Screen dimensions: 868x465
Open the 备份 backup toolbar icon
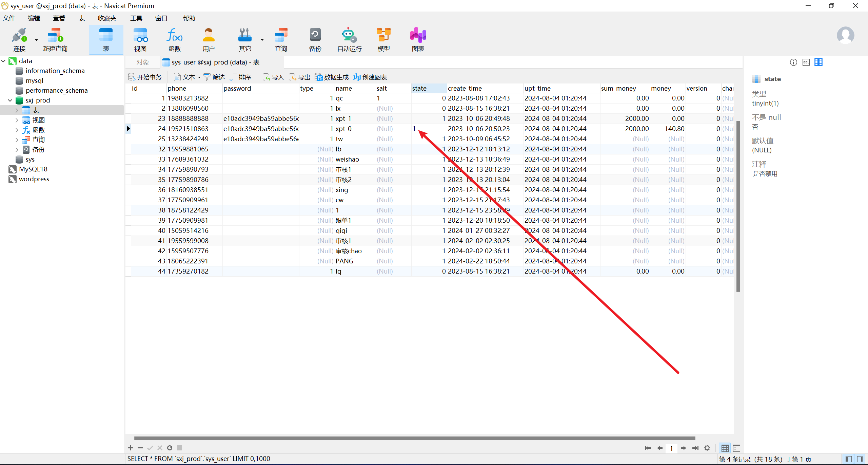pyautogui.click(x=315, y=40)
